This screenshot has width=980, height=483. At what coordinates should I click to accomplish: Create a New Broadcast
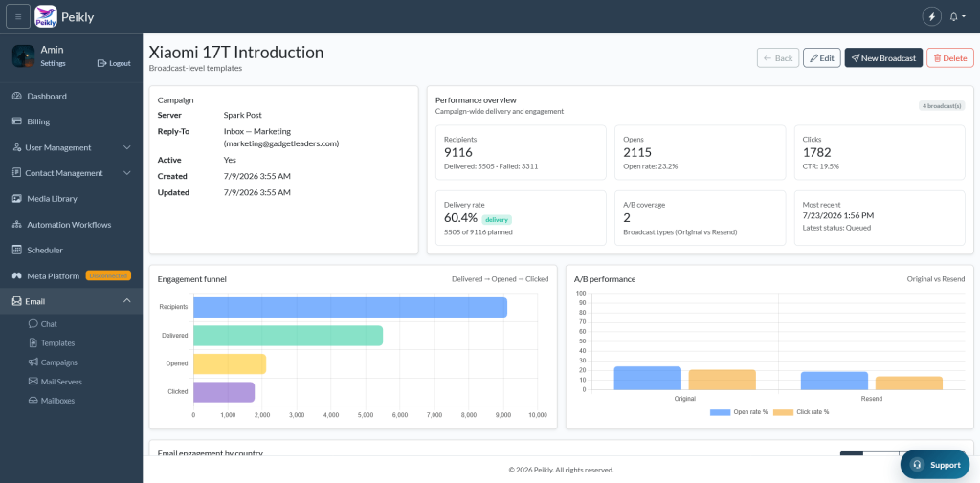coord(883,58)
